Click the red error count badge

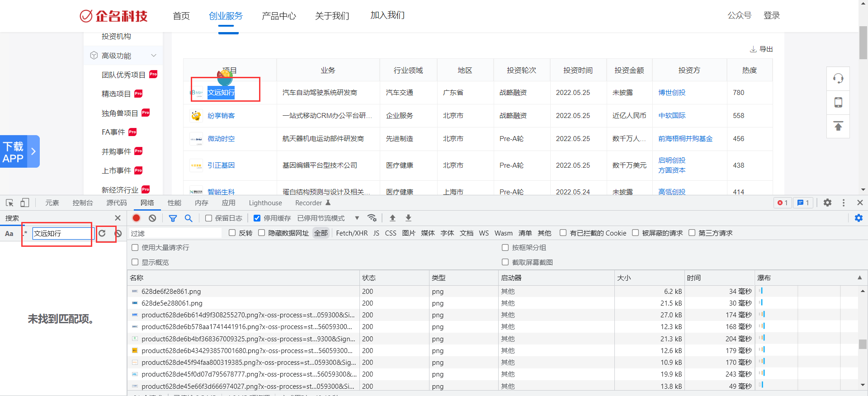[783, 203]
